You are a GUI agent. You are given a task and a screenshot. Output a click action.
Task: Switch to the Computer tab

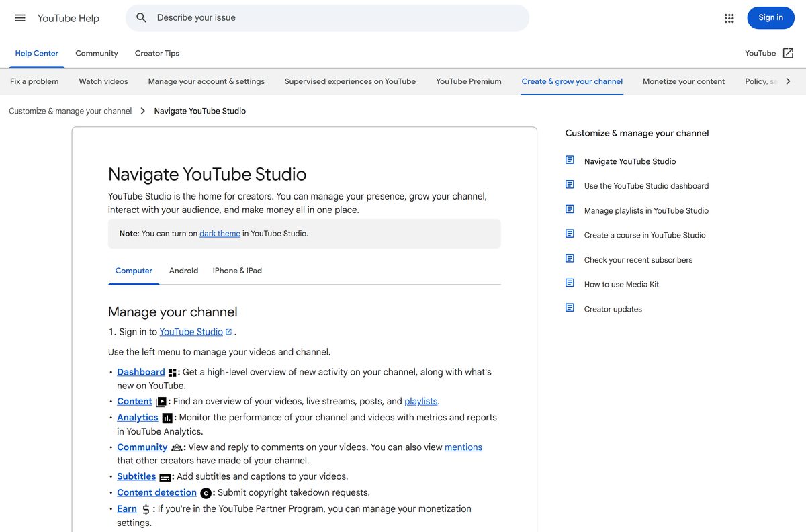click(x=134, y=271)
